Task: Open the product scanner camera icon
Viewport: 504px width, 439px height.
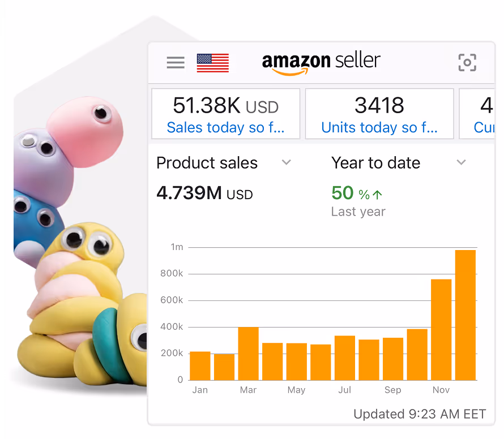Action: (467, 62)
